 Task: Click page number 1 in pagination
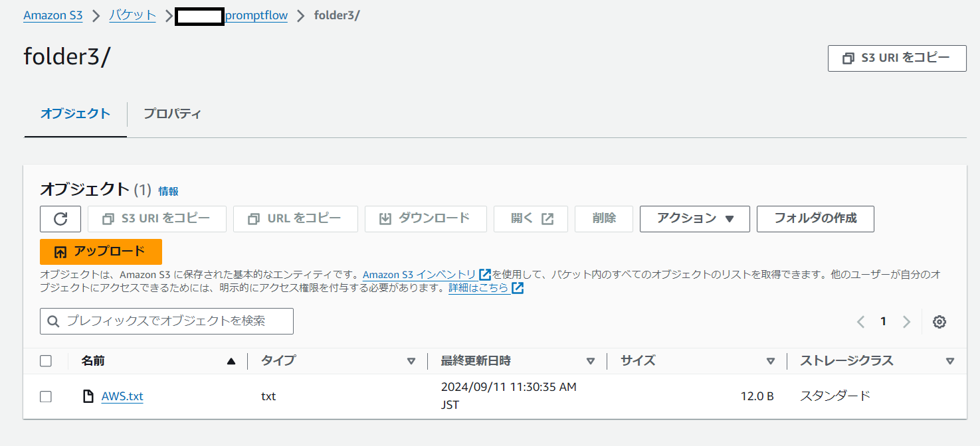coord(883,321)
